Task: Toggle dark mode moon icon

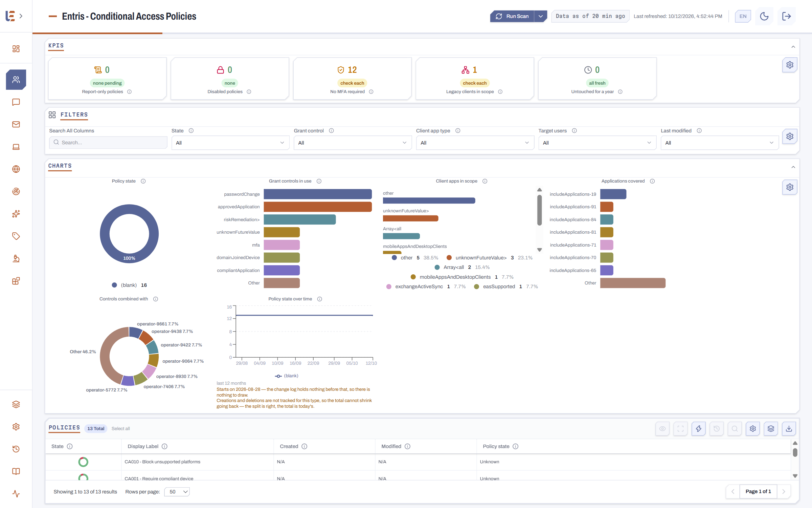Action: click(x=764, y=16)
